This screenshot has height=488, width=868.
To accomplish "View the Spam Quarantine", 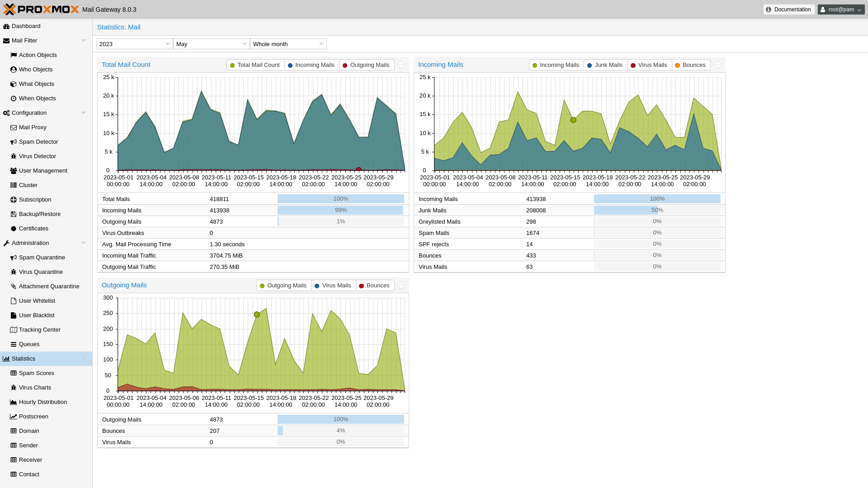I will tap(42, 257).
